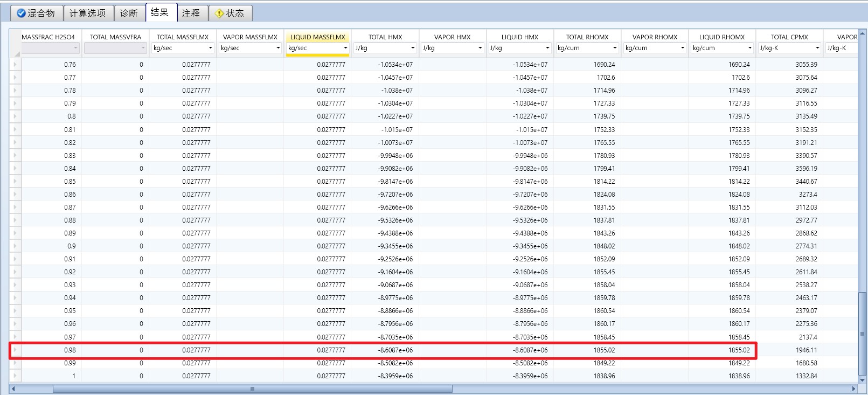Click TOTAL RHOMX value 1690.24
Viewport: 868px width, 395px height.
click(x=604, y=64)
